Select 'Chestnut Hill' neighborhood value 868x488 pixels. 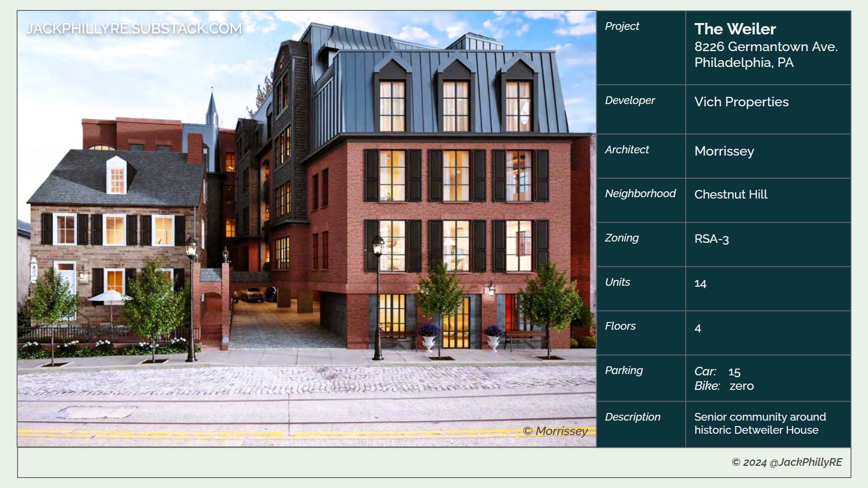730,194
